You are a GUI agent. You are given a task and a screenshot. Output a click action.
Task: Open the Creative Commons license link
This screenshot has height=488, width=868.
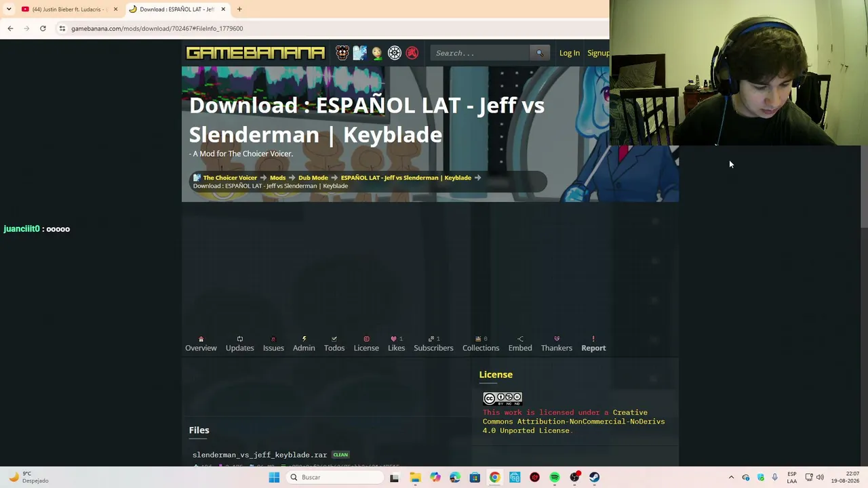[x=574, y=422]
